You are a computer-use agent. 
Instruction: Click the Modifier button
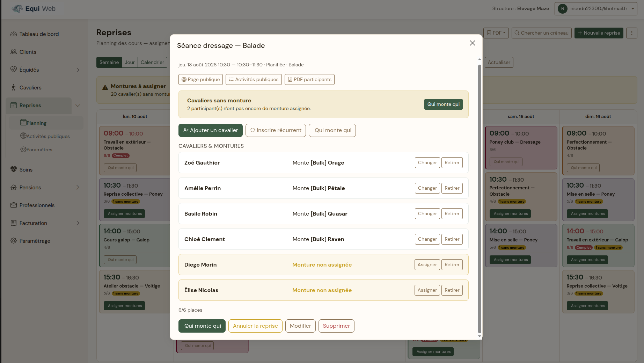[x=300, y=326]
